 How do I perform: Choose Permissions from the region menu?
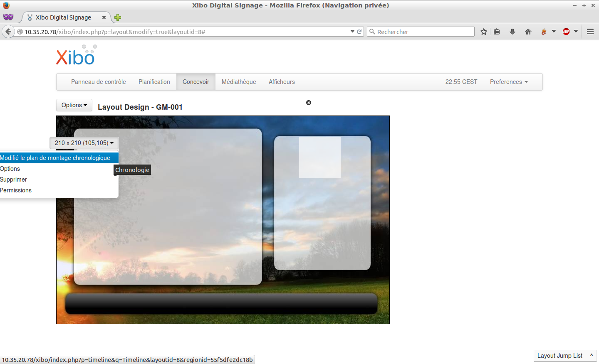coord(16,190)
